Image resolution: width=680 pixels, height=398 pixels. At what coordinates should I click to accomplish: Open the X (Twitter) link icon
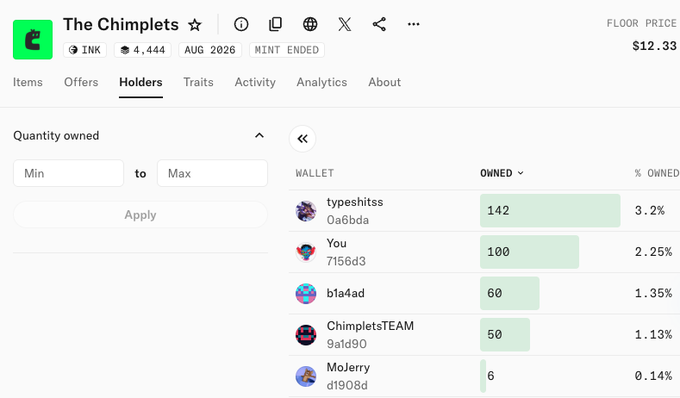(345, 24)
